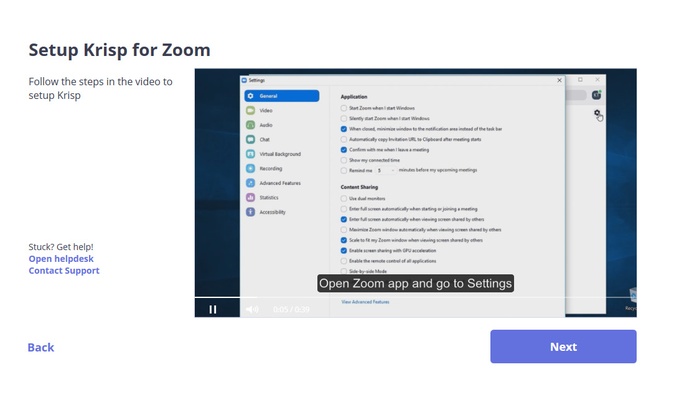Image resolution: width=674 pixels, height=400 pixels.
Task: Close the Zoom main window behind Settings
Action: pyautogui.click(x=597, y=79)
